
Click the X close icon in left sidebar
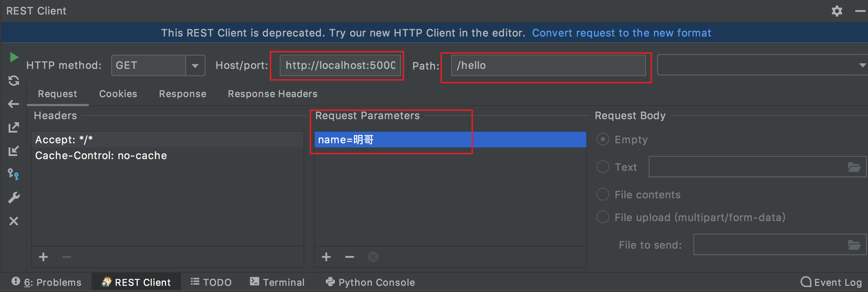14,221
